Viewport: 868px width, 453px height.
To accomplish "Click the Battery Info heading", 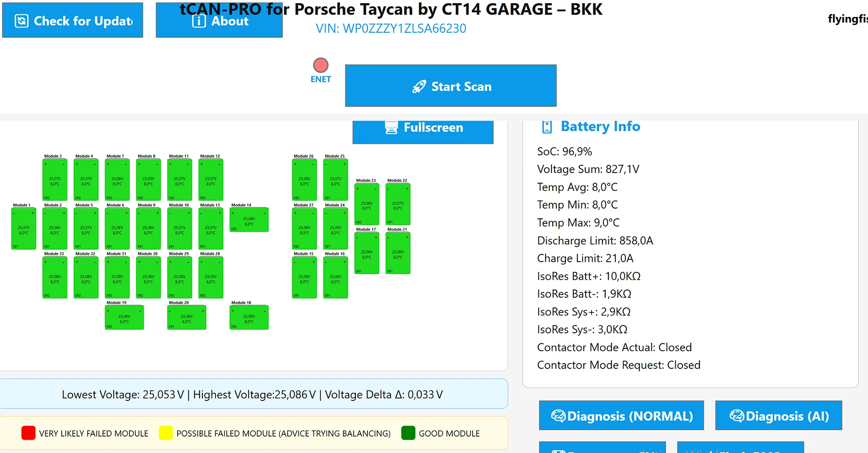I will tap(600, 126).
